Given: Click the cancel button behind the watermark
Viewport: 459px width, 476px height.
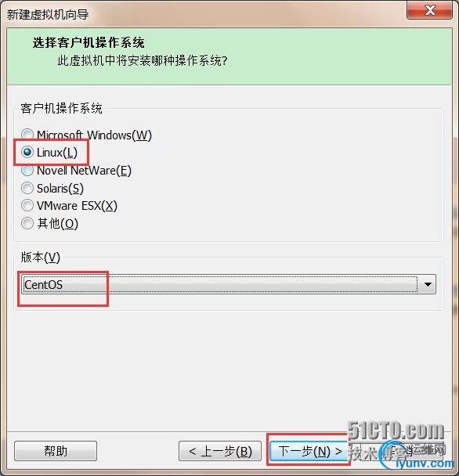Looking at the screenshot, I should [x=401, y=451].
